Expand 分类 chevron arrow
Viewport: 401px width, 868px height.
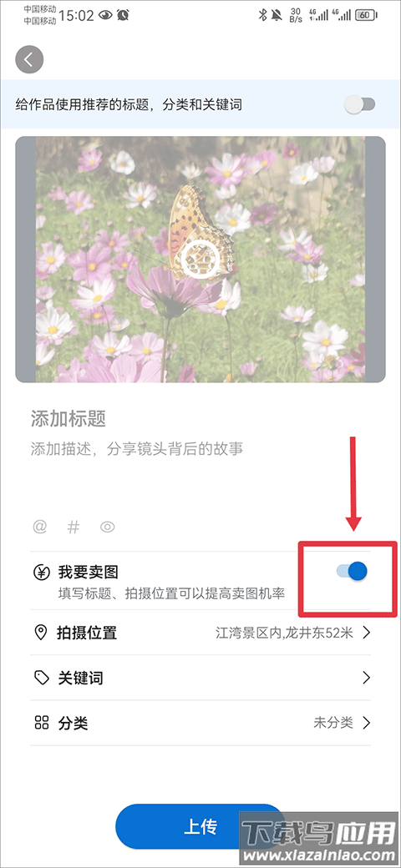click(366, 723)
